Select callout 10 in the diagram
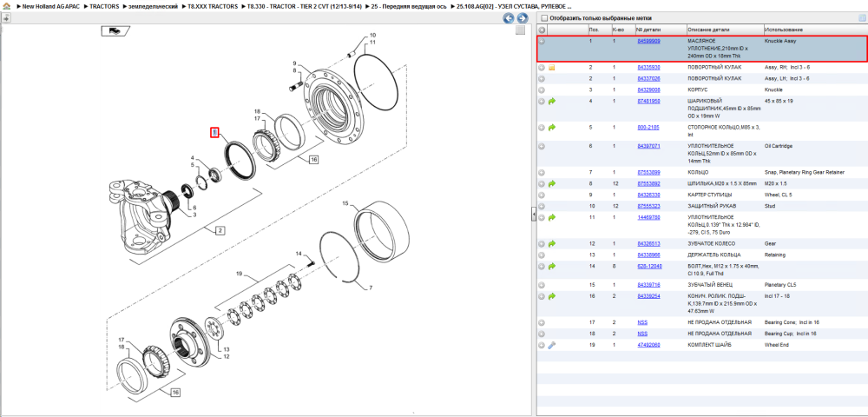 point(372,36)
